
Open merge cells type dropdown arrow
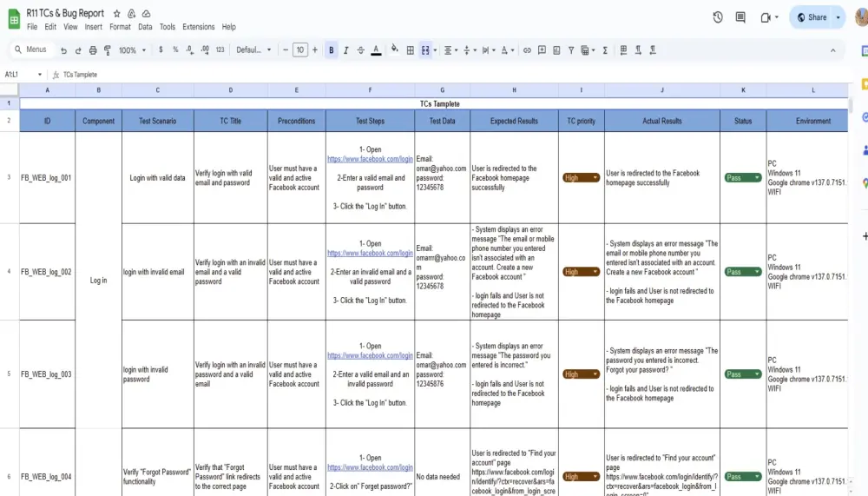click(x=435, y=50)
